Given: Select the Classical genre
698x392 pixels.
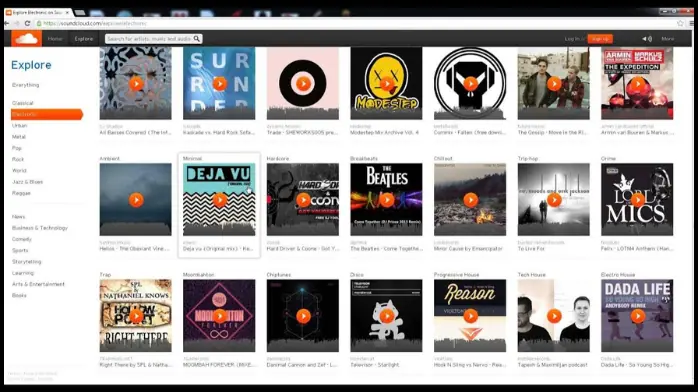Looking at the screenshot, I should point(22,103).
